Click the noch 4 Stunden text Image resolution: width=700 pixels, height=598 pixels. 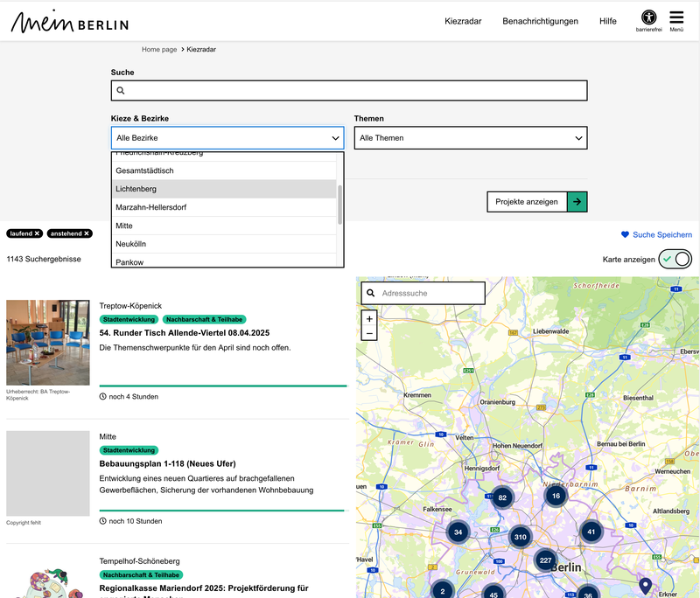(x=134, y=396)
